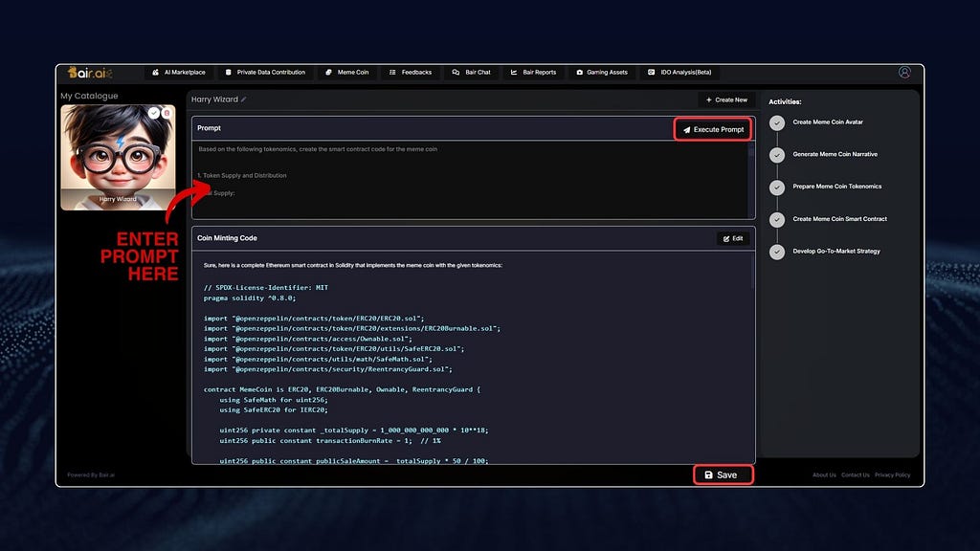Image resolution: width=980 pixels, height=551 pixels.
Task: Click the 'using SafeMath for uint256;' line
Action: (x=273, y=400)
